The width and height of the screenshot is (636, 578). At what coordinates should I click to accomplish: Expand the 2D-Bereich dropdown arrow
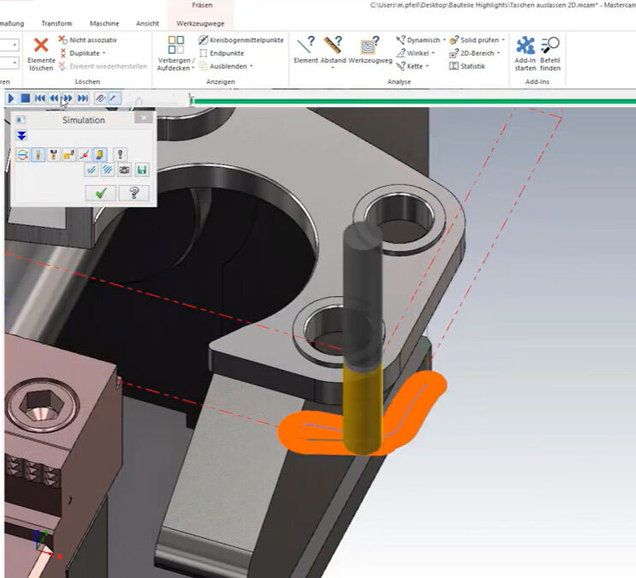tap(498, 53)
